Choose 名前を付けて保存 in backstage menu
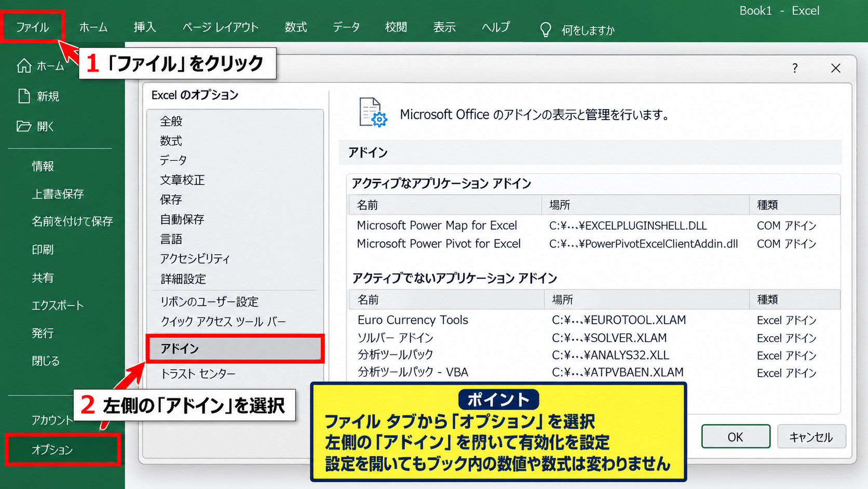The width and height of the screenshot is (868, 489). pos(72,221)
